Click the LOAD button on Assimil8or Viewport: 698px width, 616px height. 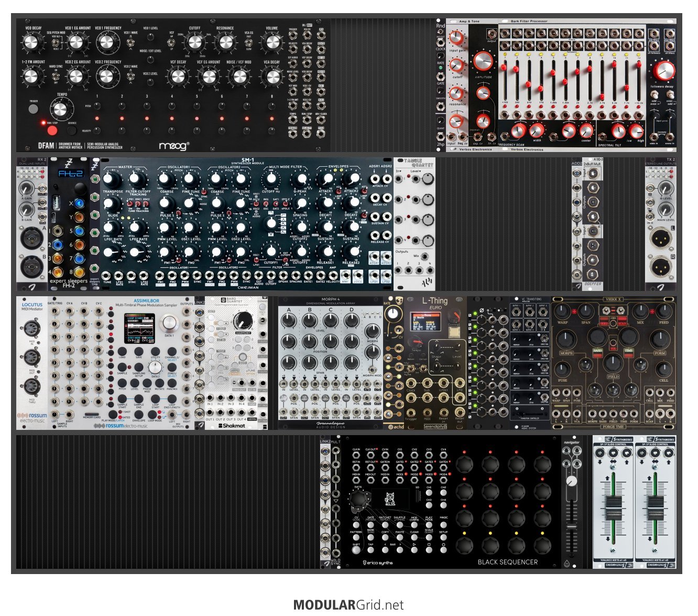122,352
